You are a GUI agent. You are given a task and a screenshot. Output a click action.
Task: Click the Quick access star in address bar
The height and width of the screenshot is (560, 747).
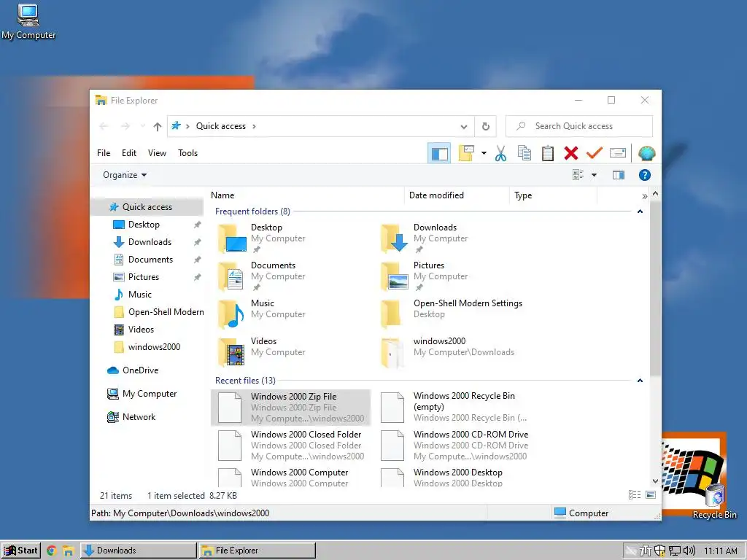pyautogui.click(x=177, y=125)
